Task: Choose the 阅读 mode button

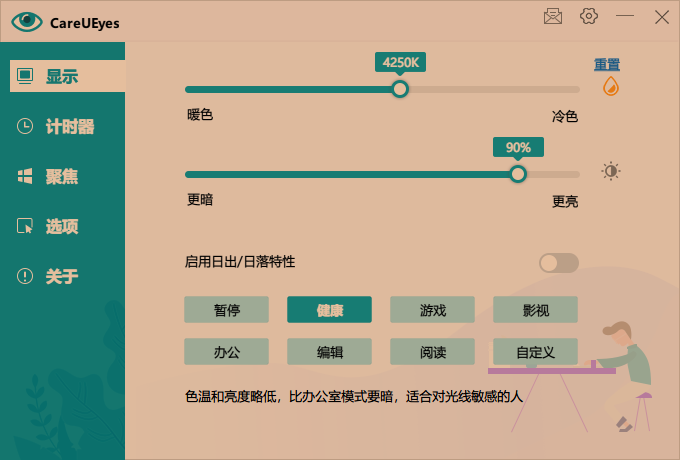Action: pyautogui.click(x=432, y=352)
